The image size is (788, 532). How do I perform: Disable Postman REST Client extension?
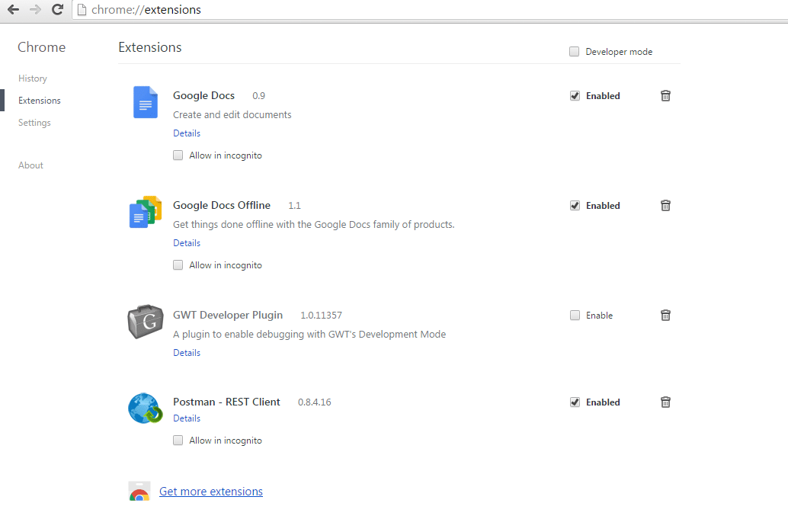575,402
